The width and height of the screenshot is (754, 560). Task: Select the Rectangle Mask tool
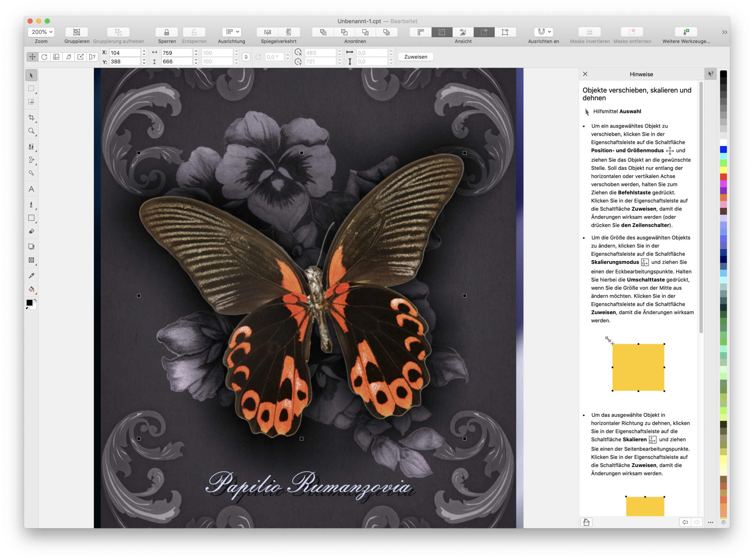click(x=31, y=89)
